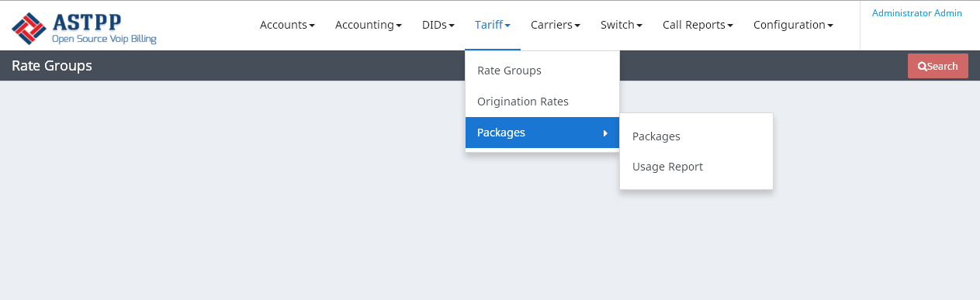
Task: Click the Rate Groups page title
Action: [52, 66]
